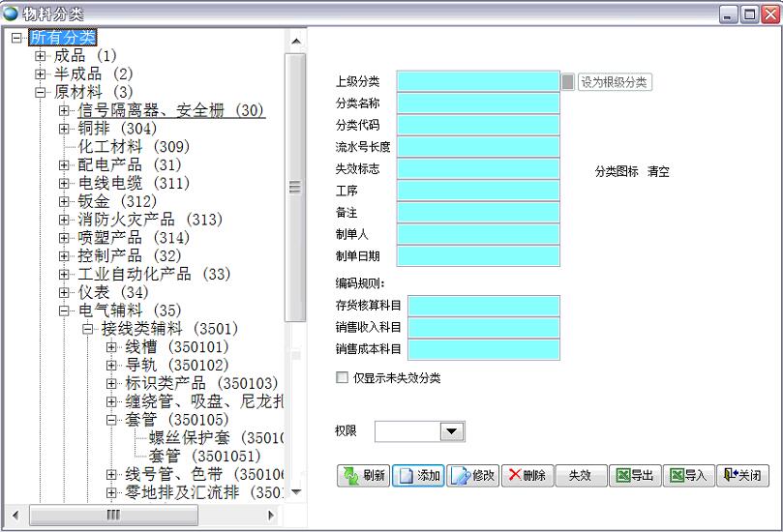783x532 pixels.
Task: Click the tree's horizontal scrollbar thumb
Action: (x=113, y=516)
